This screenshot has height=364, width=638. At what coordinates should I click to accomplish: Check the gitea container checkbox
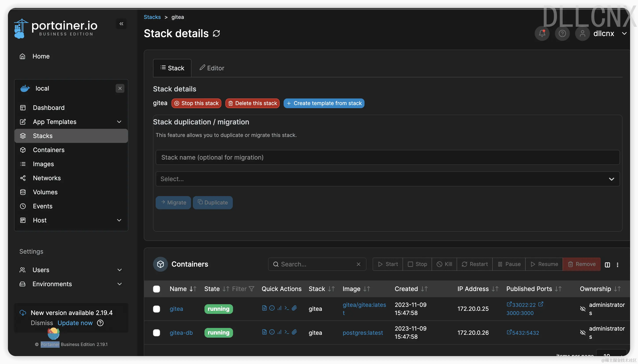157,309
